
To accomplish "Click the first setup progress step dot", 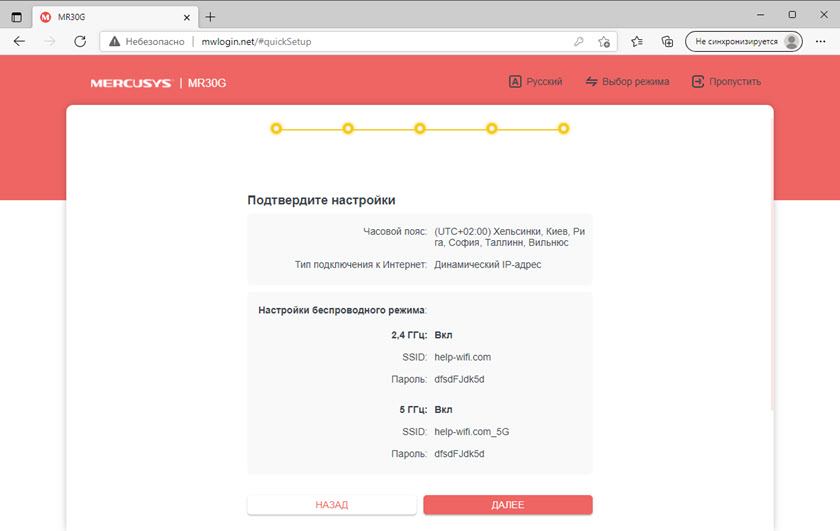I will tap(276, 129).
